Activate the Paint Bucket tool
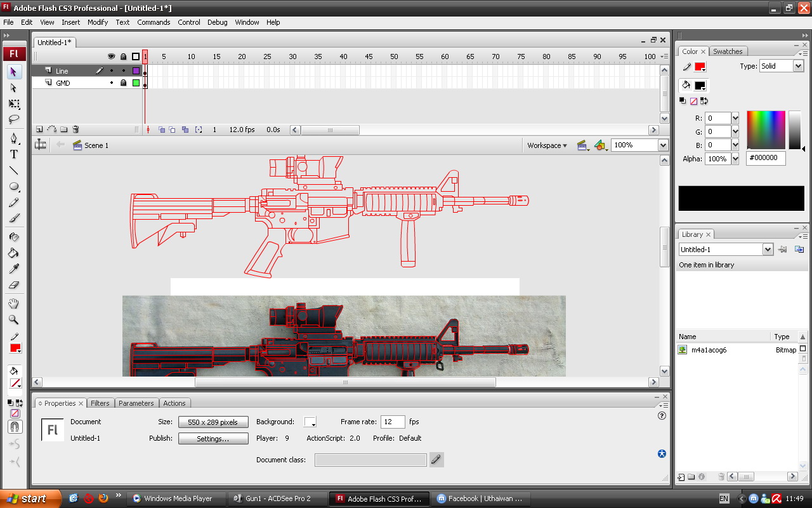The height and width of the screenshot is (508, 812). coord(14,253)
